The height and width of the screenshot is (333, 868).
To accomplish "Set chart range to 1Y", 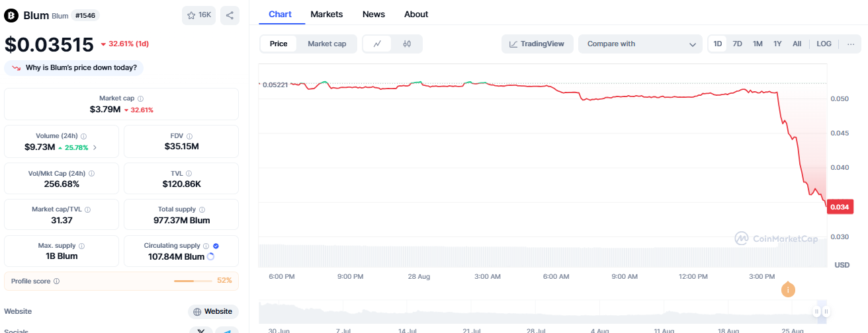I will (x=777, y=44).
